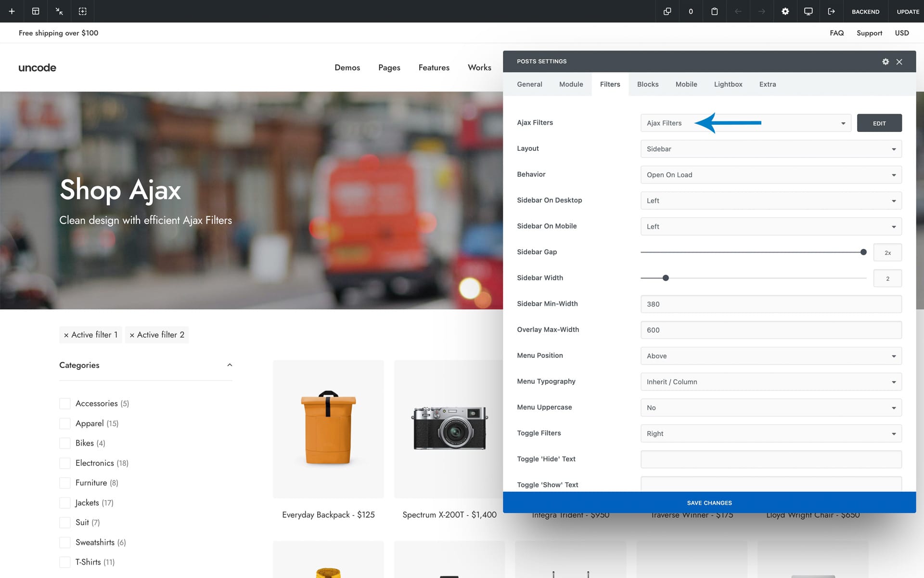Click the clipboard paste icon
Screen dimensions: 924x578
click(x=714, y=11)
